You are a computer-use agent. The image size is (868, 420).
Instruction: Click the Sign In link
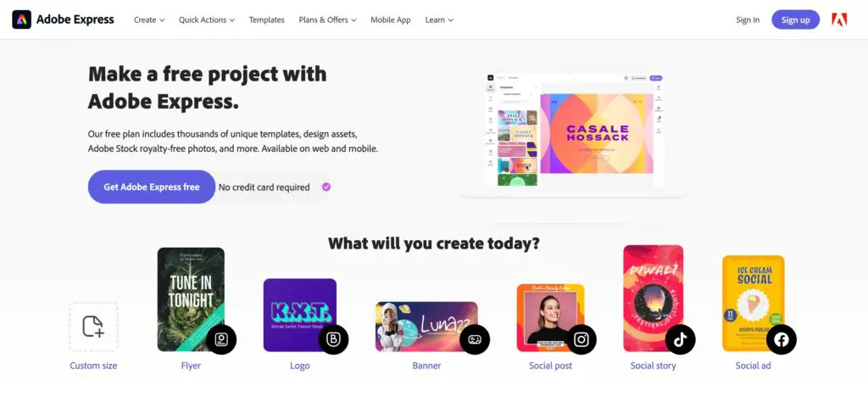(748, 20)
